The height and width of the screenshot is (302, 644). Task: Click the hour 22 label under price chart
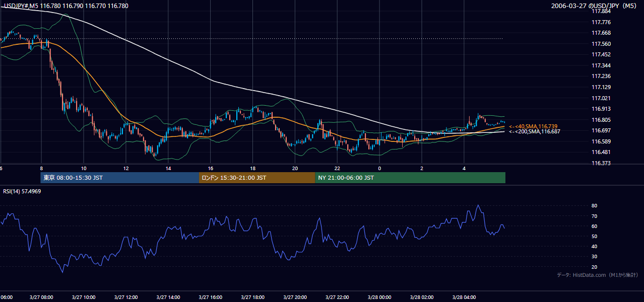coord(338,168)
